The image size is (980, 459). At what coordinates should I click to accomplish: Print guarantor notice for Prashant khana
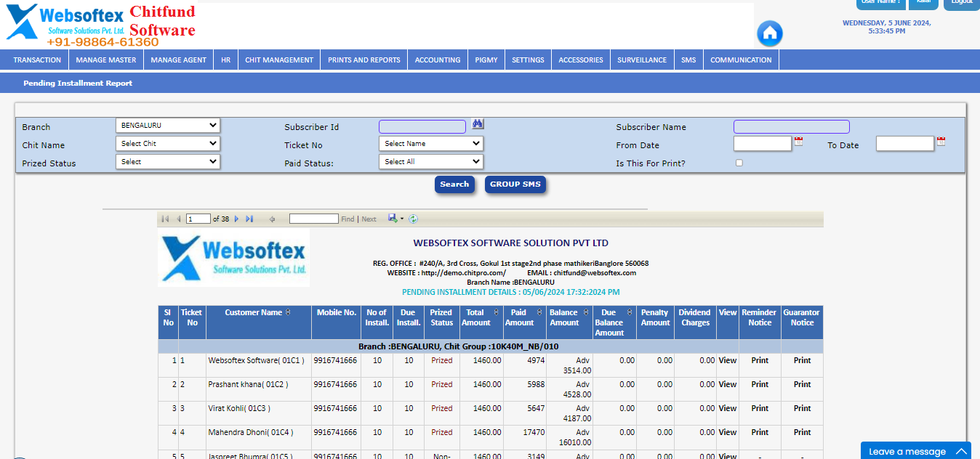[802, 384]
